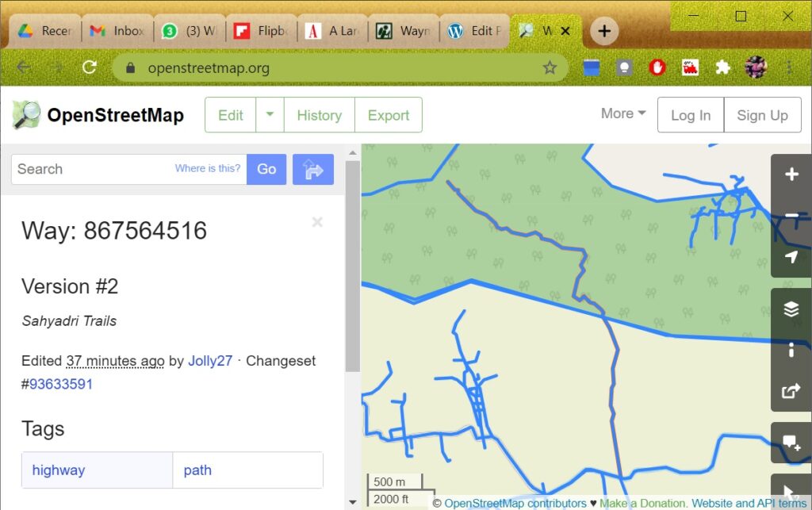
Task: Switch to the WhatsApp tab
Action: click(189, 31)
